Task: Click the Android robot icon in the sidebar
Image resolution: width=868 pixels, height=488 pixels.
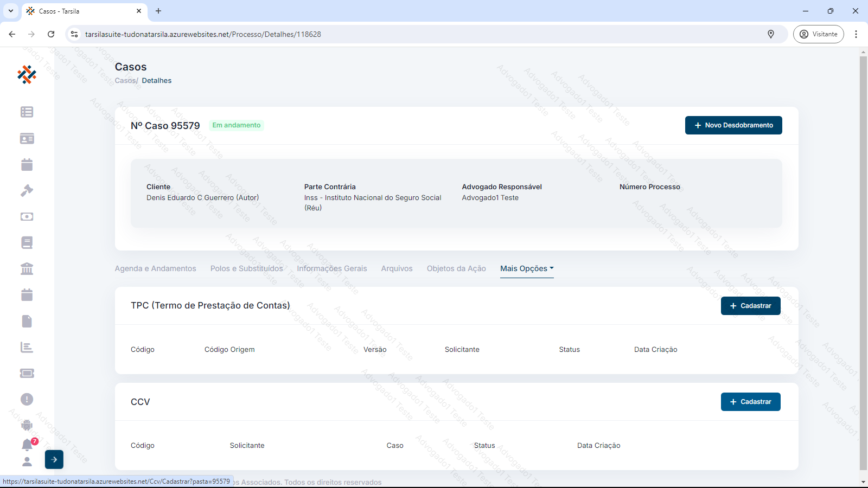Action: coord(27,425)
